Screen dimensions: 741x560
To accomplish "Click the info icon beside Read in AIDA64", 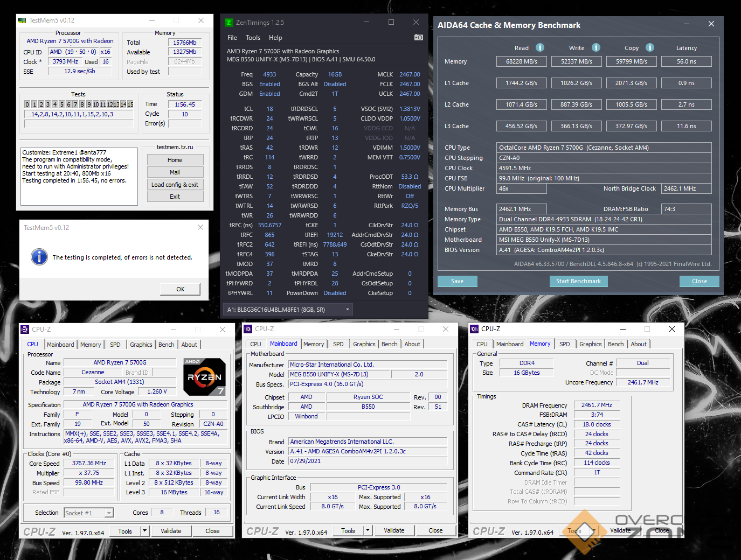I will coord(540,47).
